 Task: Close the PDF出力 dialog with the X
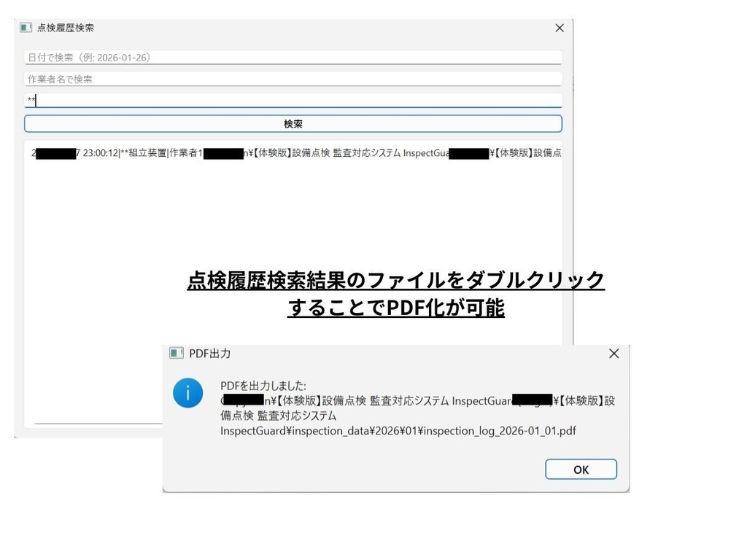click(x=614, y=353)
